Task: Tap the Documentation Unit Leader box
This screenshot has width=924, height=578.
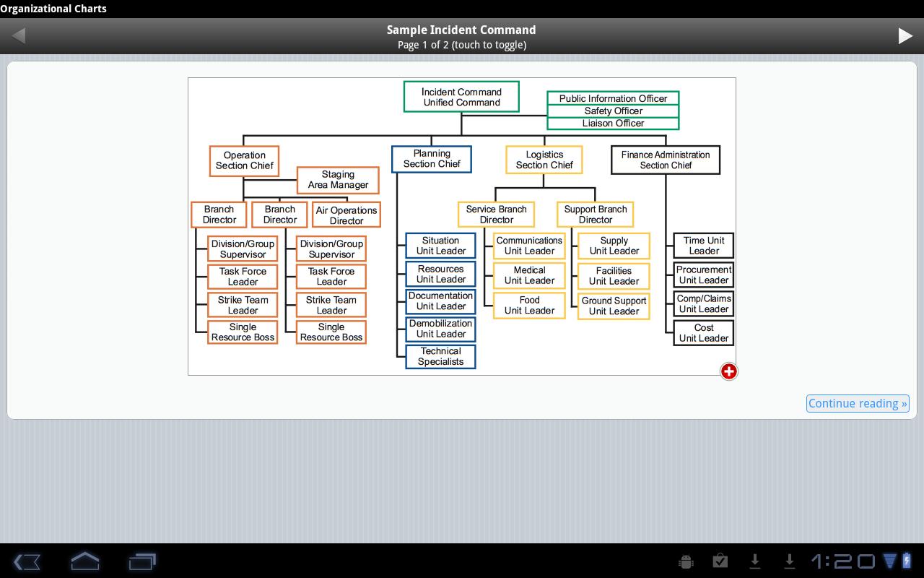Action: click(440, 301)
